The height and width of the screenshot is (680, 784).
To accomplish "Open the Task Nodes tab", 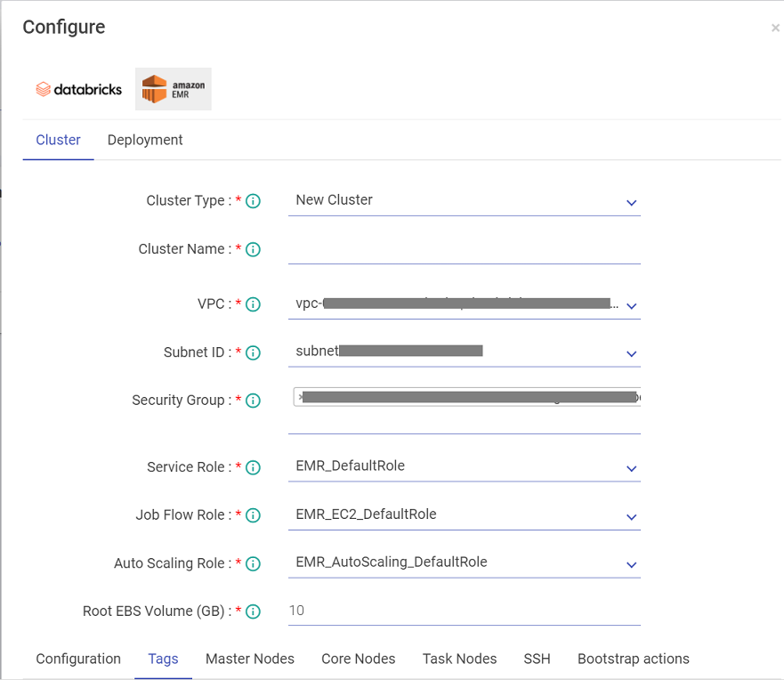I will 459,659.
